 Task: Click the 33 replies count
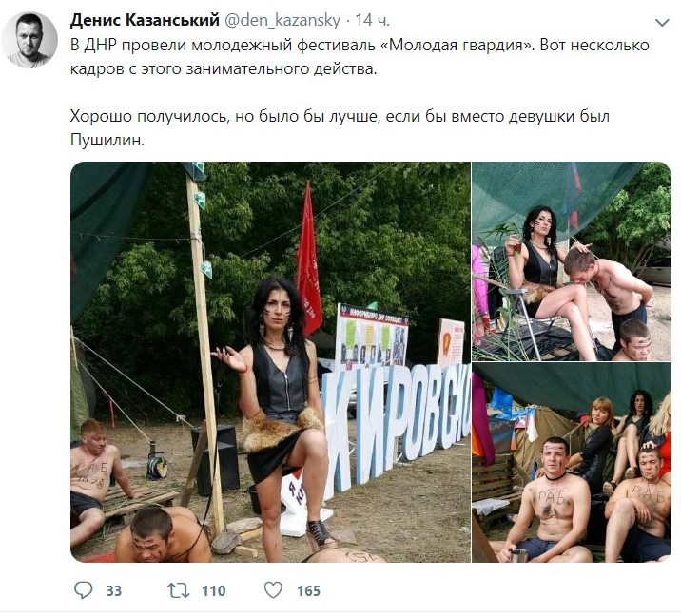(x=114, y=591)
